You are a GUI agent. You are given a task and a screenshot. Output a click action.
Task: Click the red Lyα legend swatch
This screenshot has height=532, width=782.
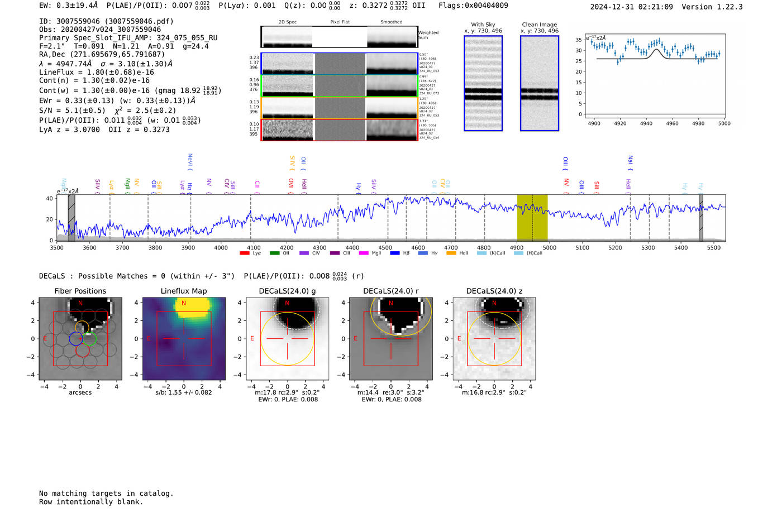244,253
